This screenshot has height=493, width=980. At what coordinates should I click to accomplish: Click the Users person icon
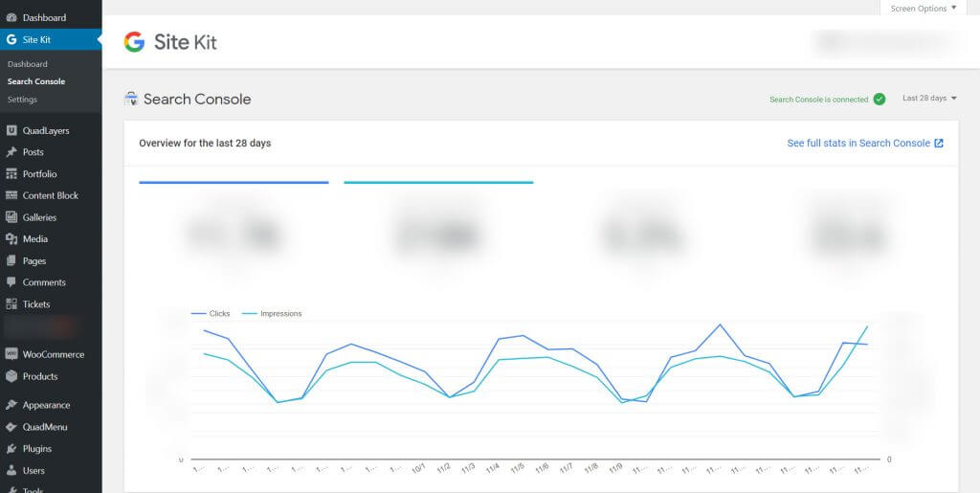[11, 471]
